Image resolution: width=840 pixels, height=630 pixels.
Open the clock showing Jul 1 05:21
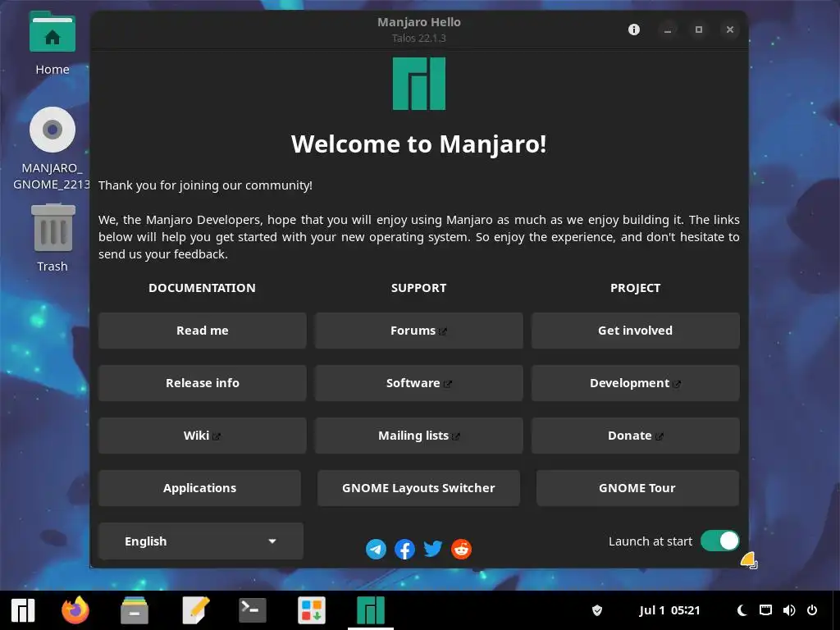[x=669, y=610]
